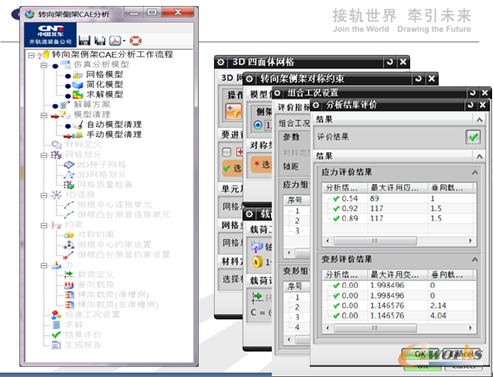Click the deformation table horizontal scrollbar
493x377 pixels.
[399, 328]
